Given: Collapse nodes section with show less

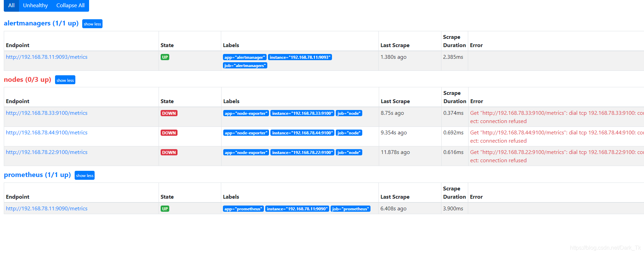Looking at the screenshot, I should point(65,80).
